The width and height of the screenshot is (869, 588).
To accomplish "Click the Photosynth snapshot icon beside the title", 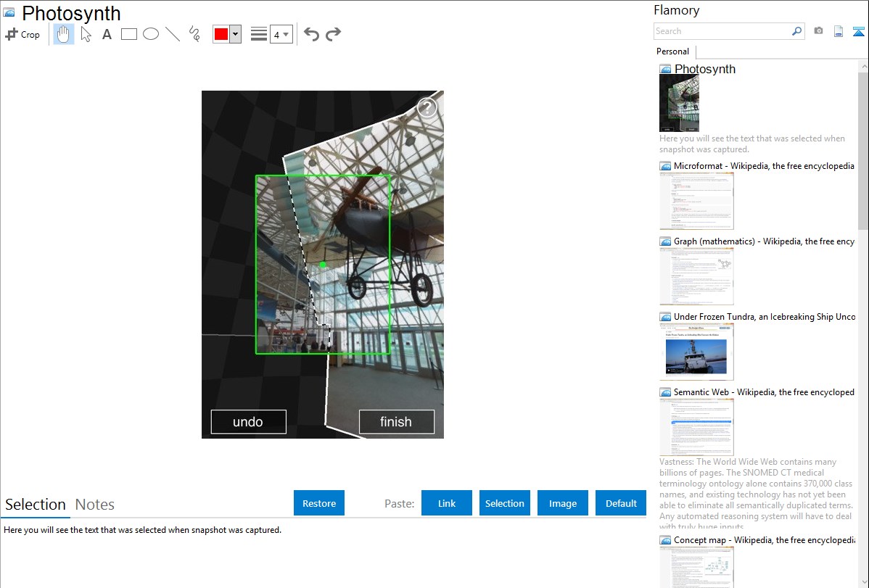I will 9,13.
